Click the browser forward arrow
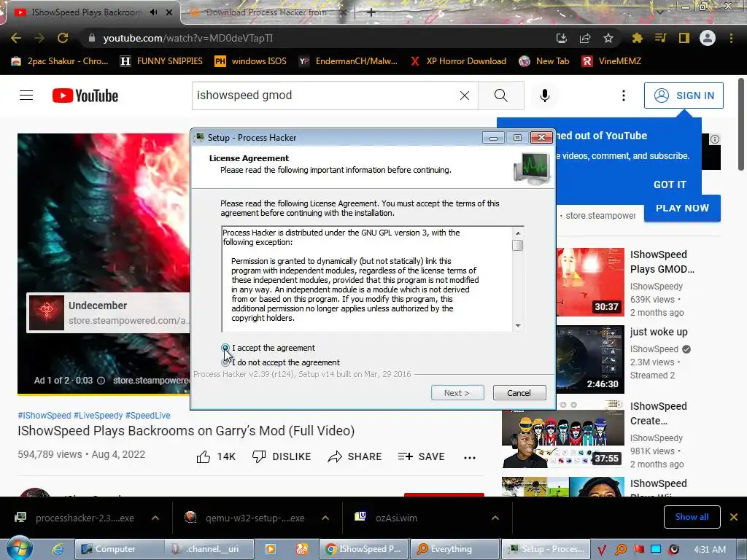 [x=39, y=38]
